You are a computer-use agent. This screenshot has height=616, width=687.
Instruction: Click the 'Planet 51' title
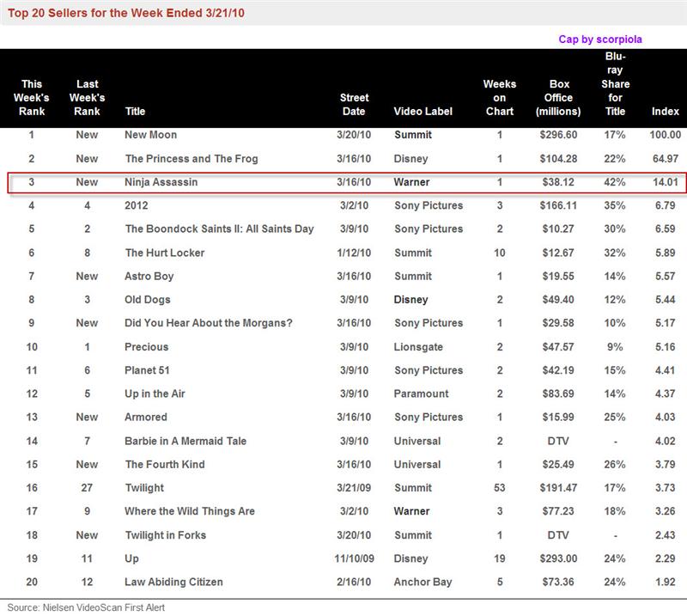pos(147,370)
